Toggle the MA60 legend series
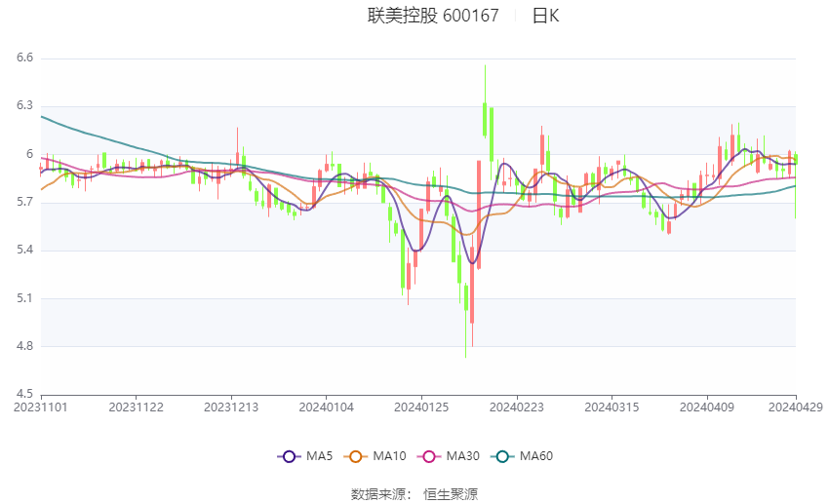 click(x=522, y=456)
